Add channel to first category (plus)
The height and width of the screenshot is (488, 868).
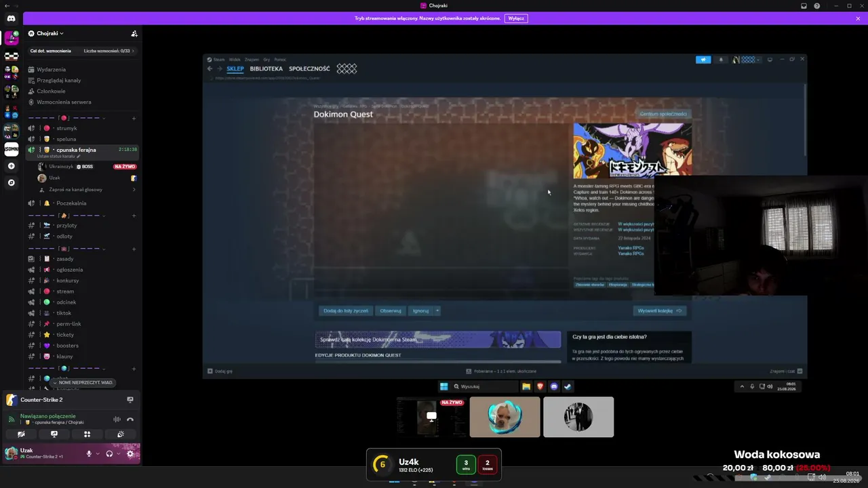click(x=134, y=119)
